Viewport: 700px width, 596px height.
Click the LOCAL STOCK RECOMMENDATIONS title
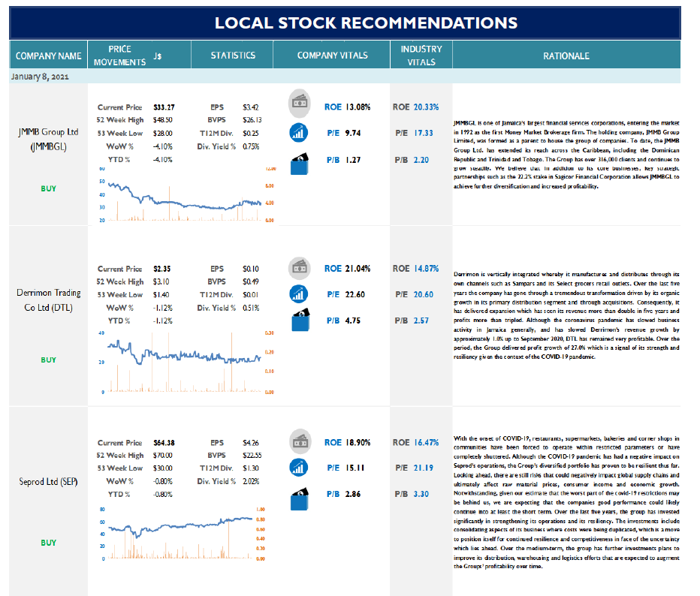click(366, 23)
